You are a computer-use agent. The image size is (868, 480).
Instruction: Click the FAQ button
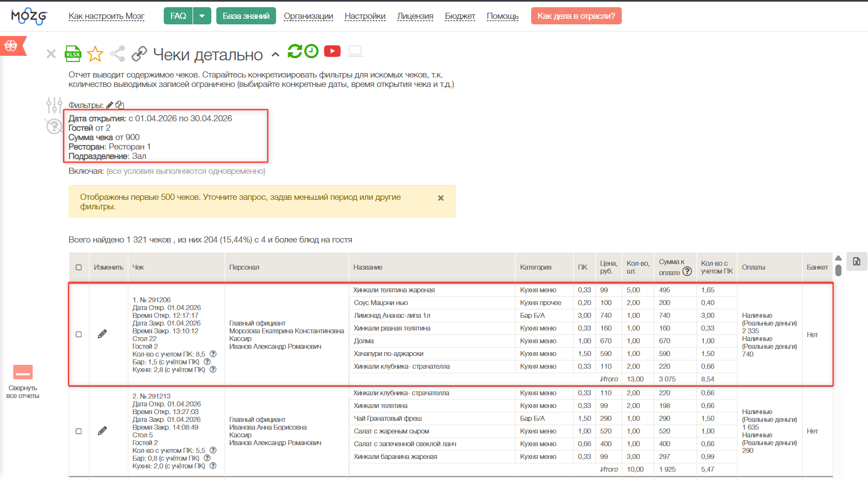point(178,16)
